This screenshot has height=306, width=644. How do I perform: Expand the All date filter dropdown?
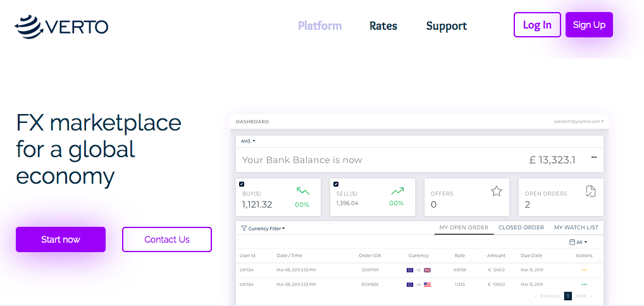tap(578, 242)
